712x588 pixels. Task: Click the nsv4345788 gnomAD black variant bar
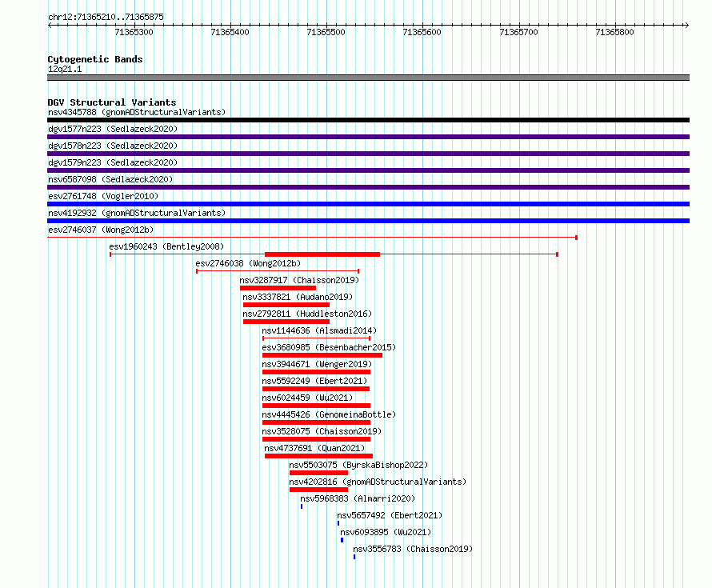368,120
